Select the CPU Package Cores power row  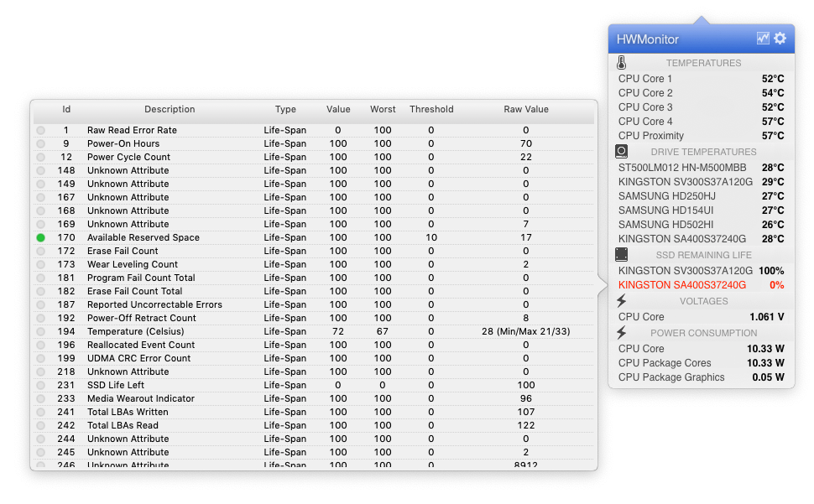[x=702, y=363]
